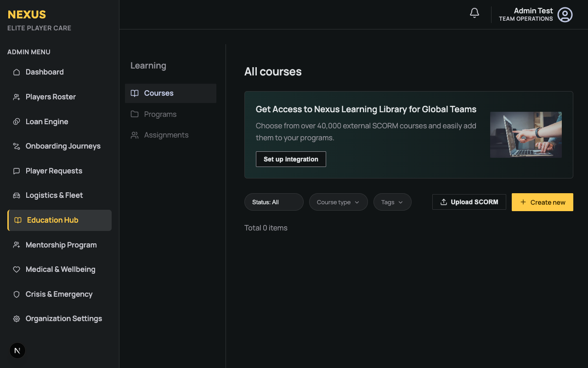Screen dimensions: 588x368
Task: Click the Medical & Wellbeing heart icon
Action: coord(17,270)
